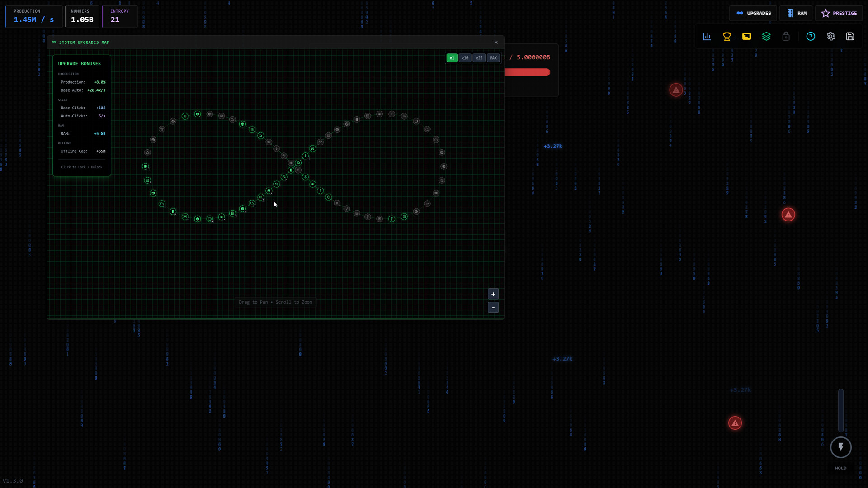Screen dimensions: 868x488
Task: Click the save game icon
Action: pyautogui.click(x=850, y=37)
